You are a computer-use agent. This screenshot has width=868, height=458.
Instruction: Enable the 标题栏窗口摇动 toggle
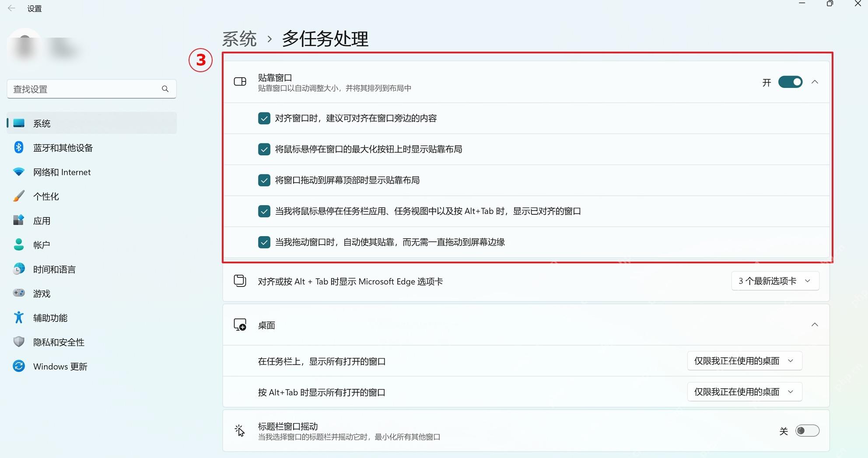807,431
